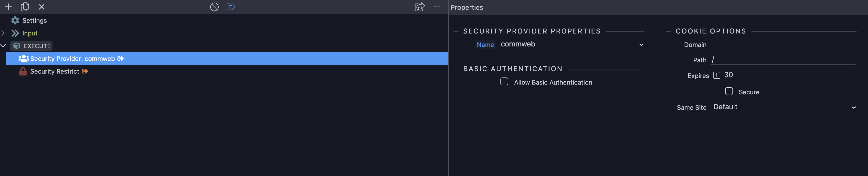Open the three-dot more options menu
868x176 pixels.
(437, 7)
